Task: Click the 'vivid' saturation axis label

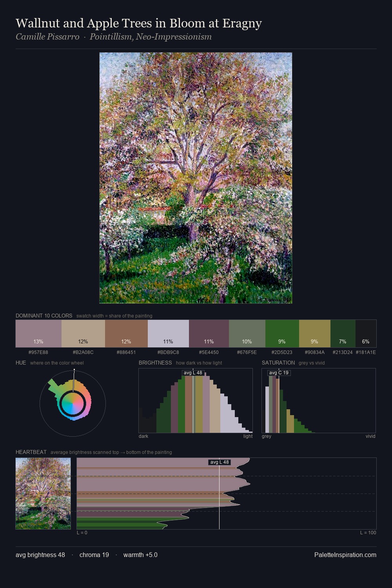Action: [x=370, y=436]
